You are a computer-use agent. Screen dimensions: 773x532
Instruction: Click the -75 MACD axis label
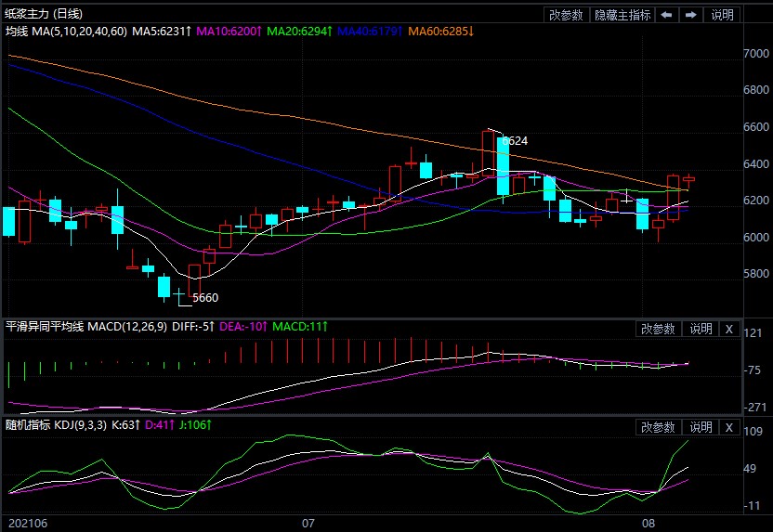(753, 370)
